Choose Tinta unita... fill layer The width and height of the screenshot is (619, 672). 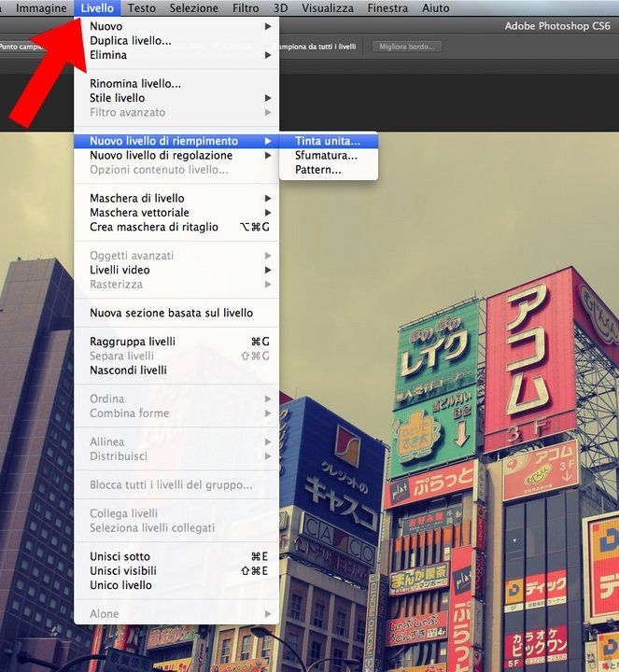(329, 141)
